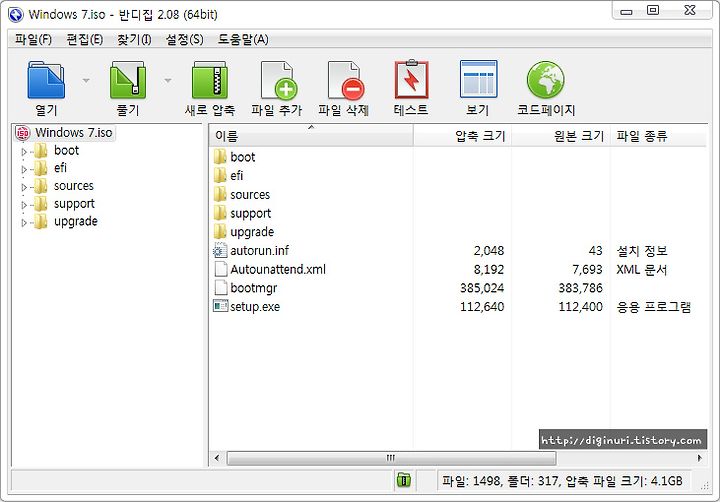Open the 찾기(I) menu

tap(134, 39)
